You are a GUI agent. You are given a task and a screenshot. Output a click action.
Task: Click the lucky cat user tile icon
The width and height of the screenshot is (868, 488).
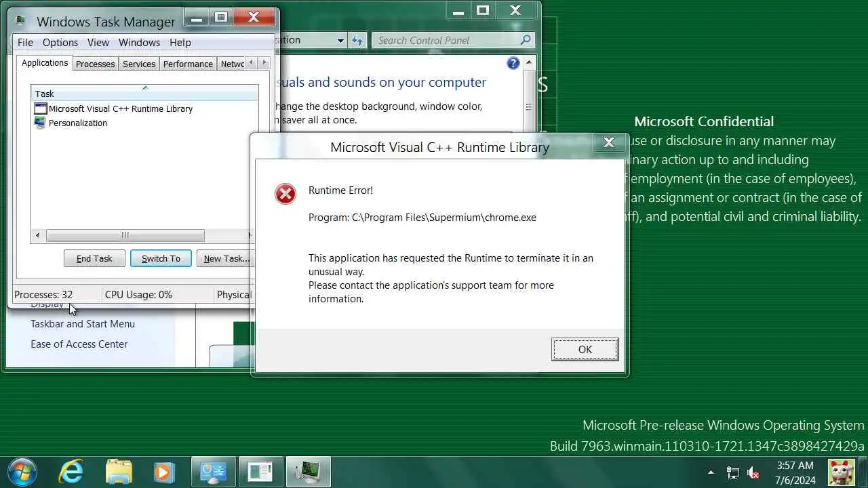(x=841, y=472)
